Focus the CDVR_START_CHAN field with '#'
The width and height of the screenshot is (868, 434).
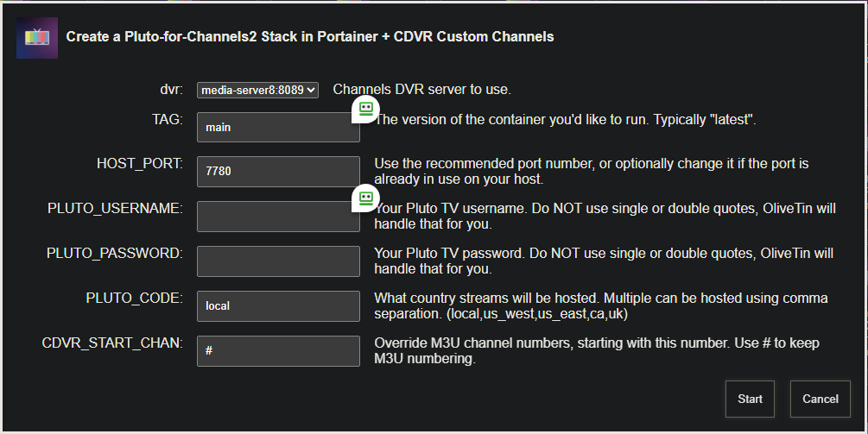(278, 351)
